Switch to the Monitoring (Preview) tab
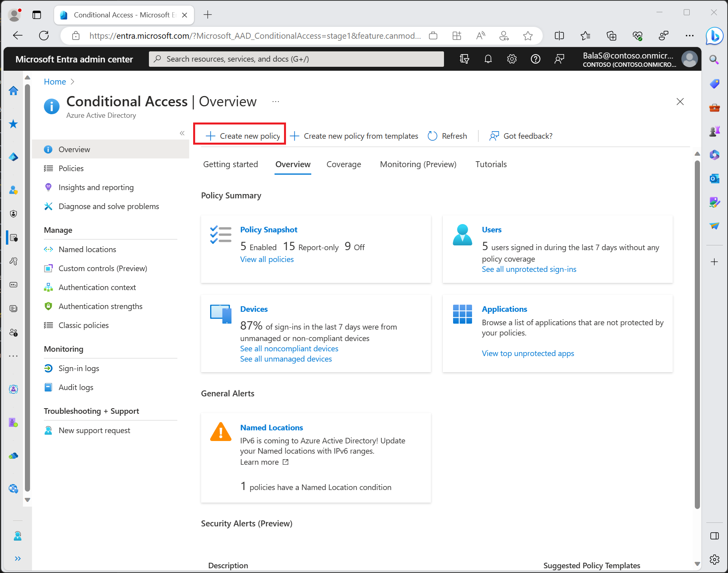Viewport: 728px width, 573px height. coord(418,164)
